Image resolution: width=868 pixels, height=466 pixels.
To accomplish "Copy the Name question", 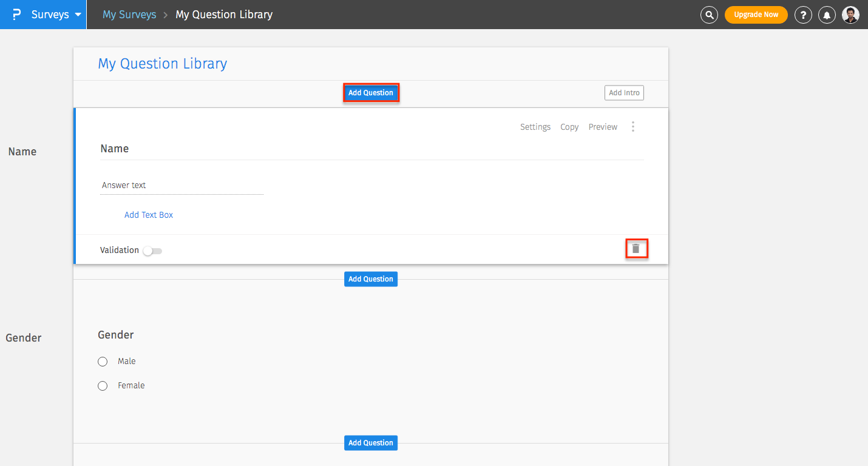I will [569, 127].
